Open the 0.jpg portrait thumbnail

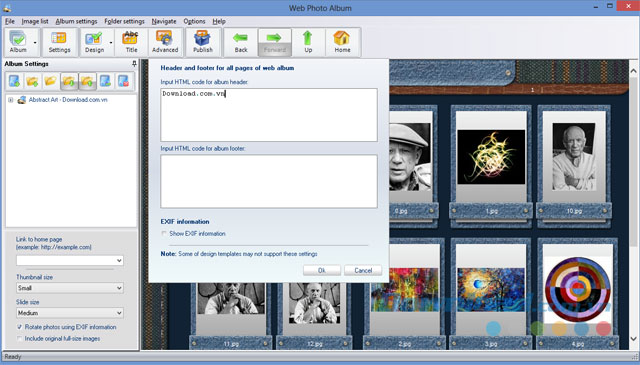410,157
